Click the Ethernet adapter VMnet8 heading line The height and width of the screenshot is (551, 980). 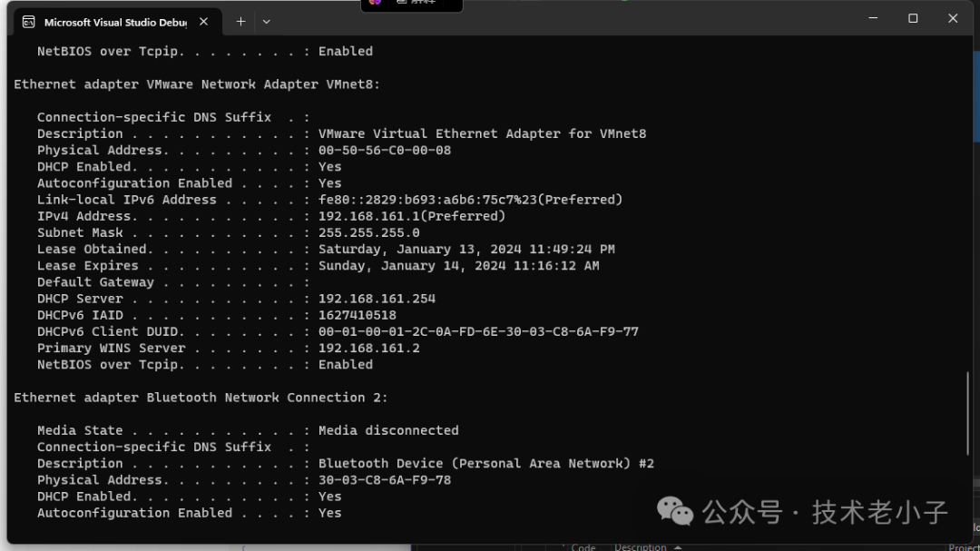coord(197,84)
